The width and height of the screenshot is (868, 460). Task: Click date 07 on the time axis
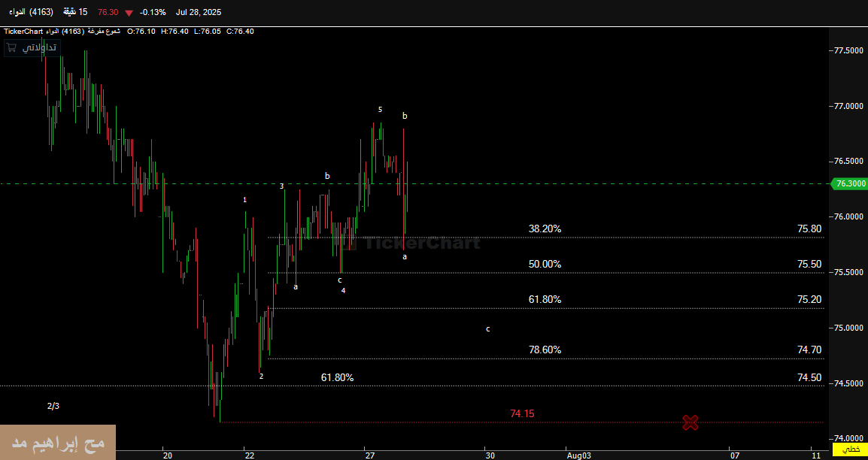(x=735, y=455)
